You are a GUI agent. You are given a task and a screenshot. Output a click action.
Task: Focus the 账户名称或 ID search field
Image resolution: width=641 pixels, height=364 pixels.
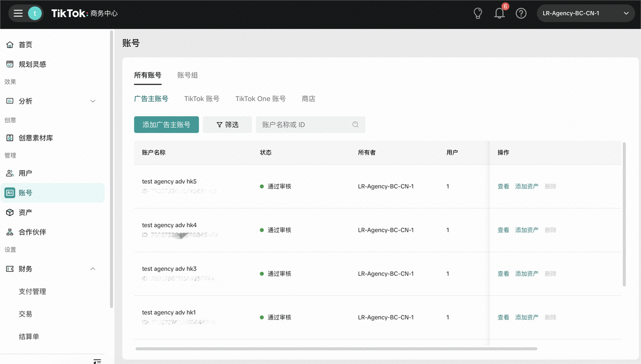pos(310,125)
